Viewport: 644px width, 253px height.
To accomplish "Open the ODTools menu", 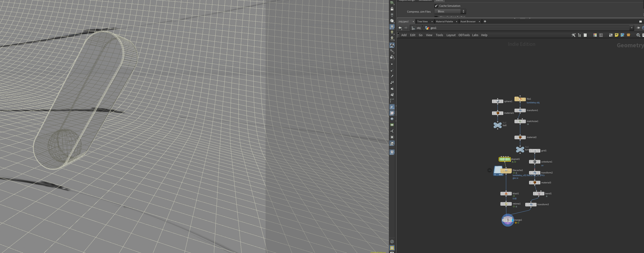I will point(464,35).
